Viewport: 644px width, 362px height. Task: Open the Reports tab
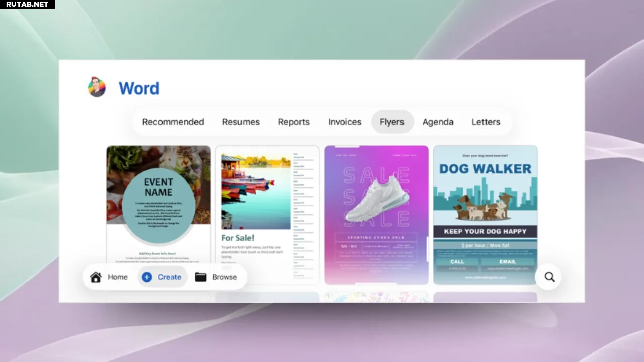[294, 122]
